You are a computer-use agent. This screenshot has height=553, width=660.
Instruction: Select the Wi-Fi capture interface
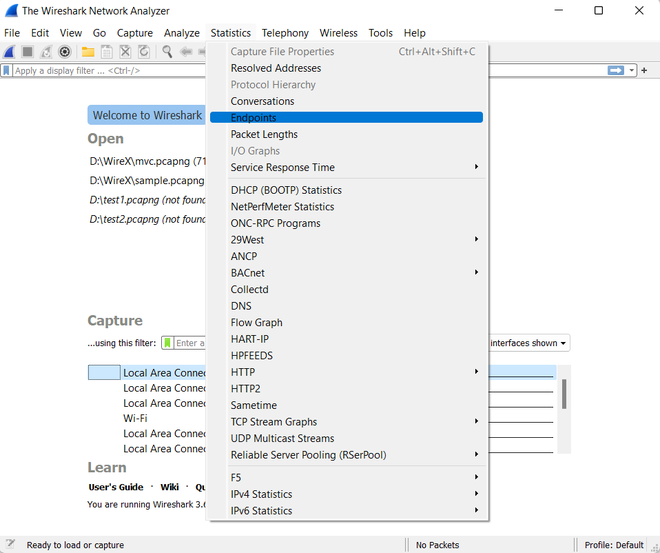click(135, 418)
